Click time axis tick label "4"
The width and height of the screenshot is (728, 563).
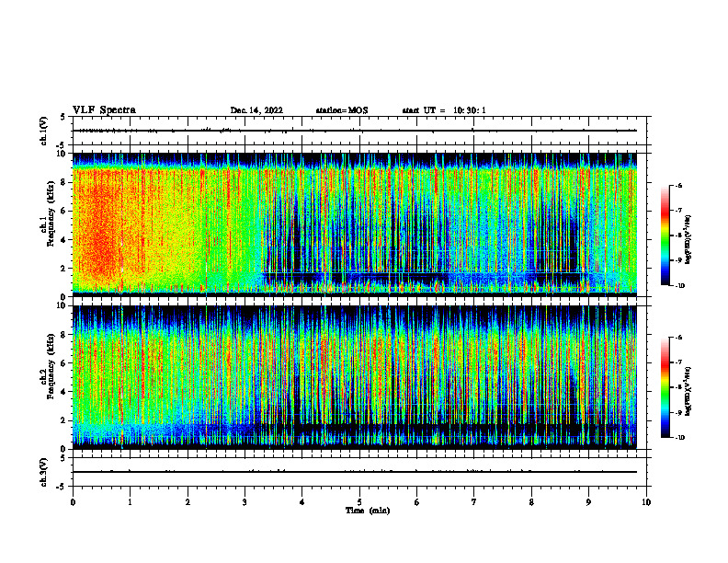(x=301, y=502)
